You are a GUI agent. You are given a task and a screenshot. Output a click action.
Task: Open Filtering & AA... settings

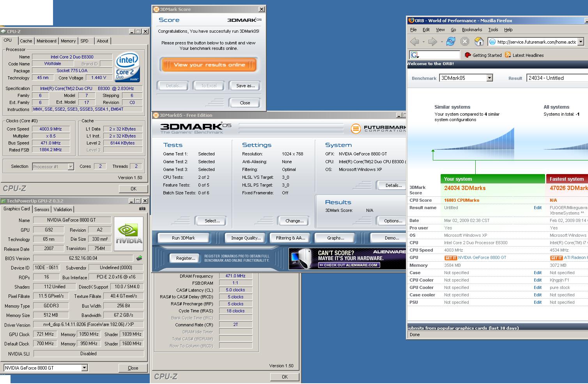coord(290,238)
